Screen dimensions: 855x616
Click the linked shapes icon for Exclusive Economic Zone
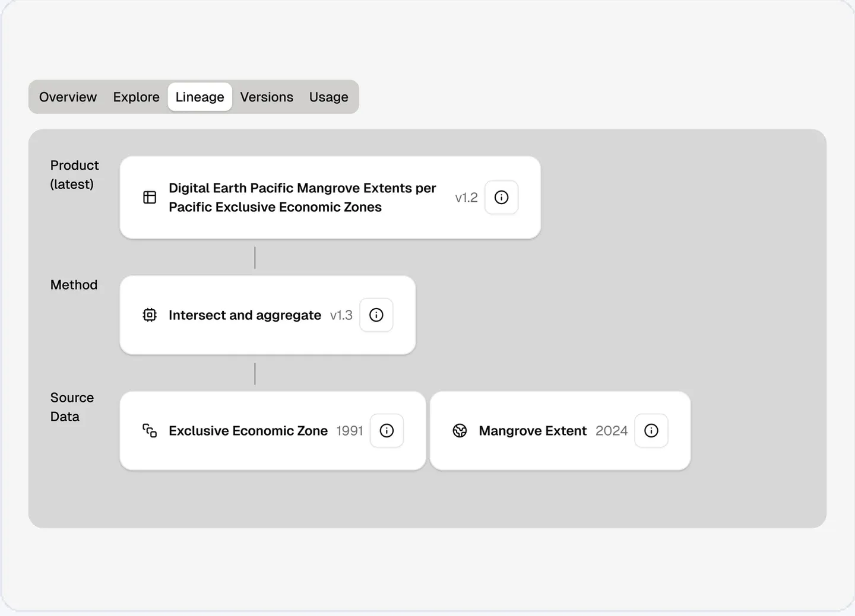coord(150,431)
